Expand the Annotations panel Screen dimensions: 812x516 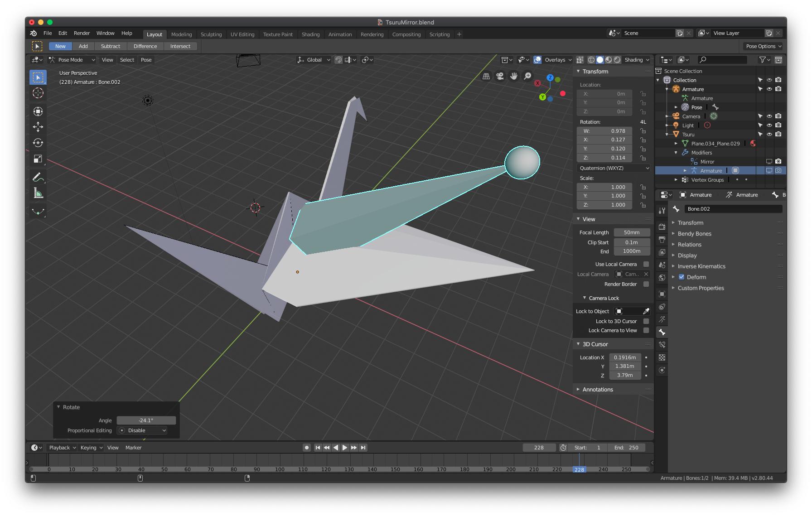[x=598, y=390]
